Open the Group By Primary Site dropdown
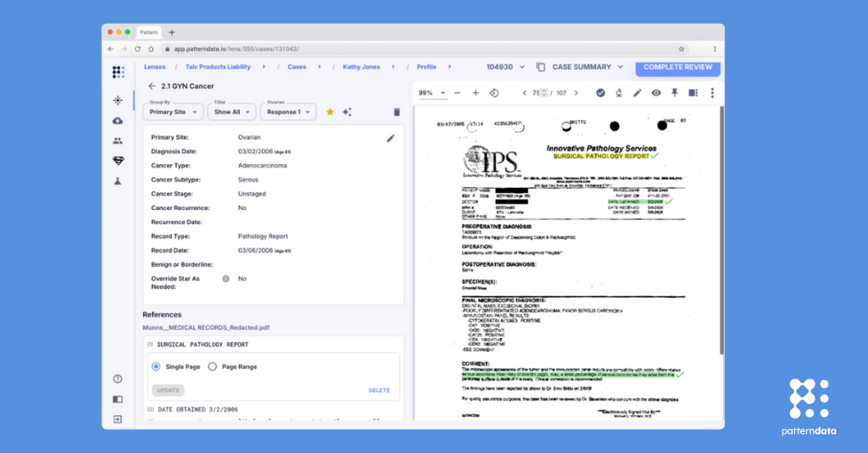Screen dimensions: 868x453 [x=173, y=112]
